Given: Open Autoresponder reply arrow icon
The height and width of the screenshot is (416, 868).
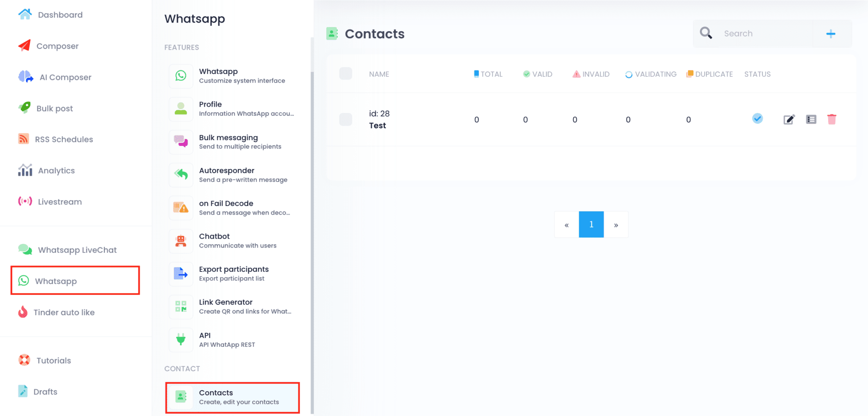Looking at the screenshot, I should pyautogui.click(x=181, y=175).
